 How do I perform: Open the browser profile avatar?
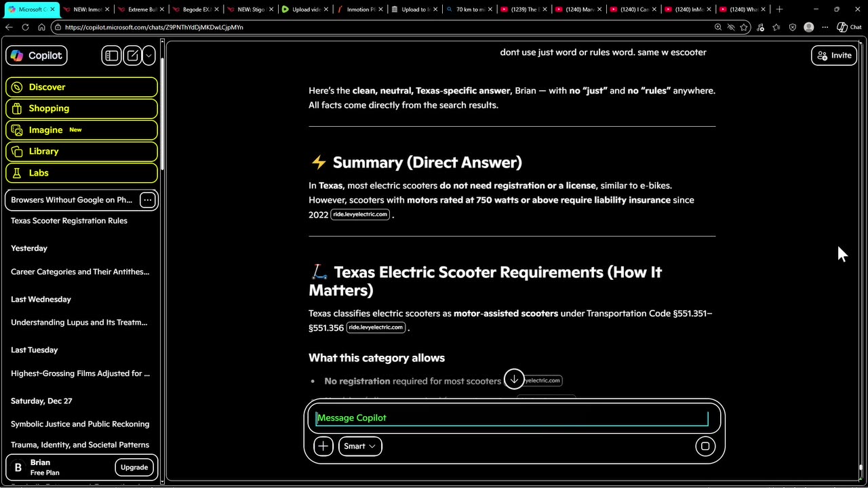click(808, 27)
